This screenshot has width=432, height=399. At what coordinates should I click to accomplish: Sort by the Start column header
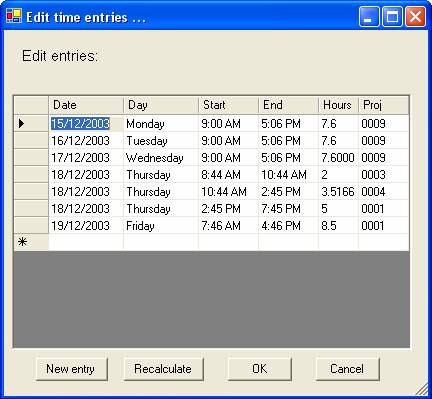tap(228, 105)
